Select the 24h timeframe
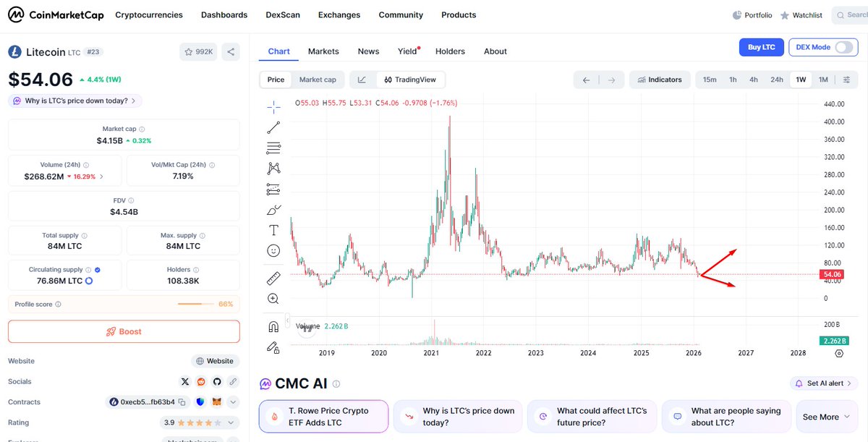The height and width of the screenshot is (442, 868). coord(776,80)
